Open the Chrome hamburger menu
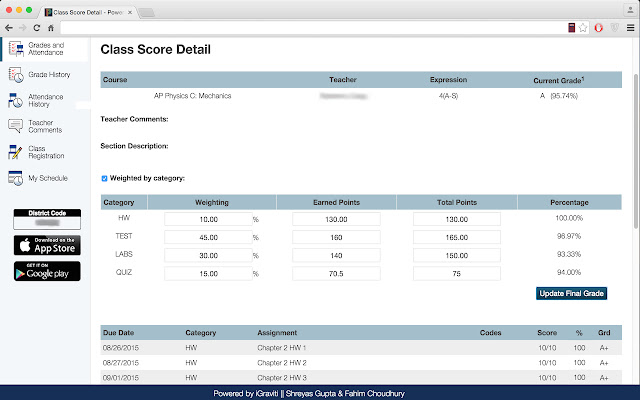Image resolution: width=640 pixels, height=400 pixels. tap(631, 28)
